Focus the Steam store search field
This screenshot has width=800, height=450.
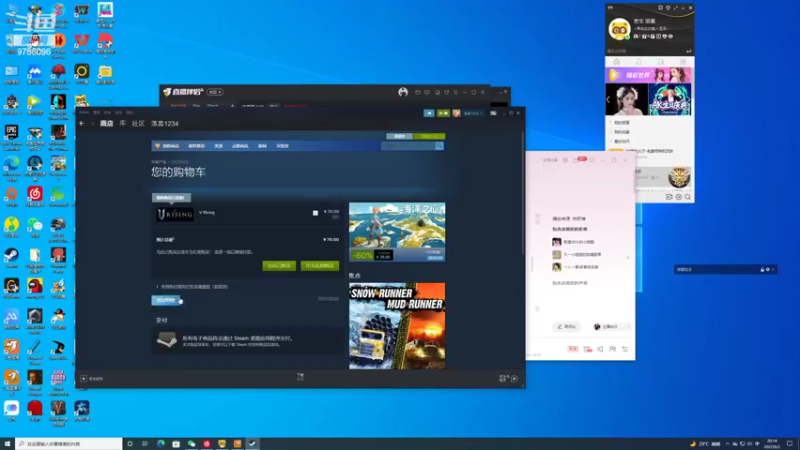(x=408, y=146)
